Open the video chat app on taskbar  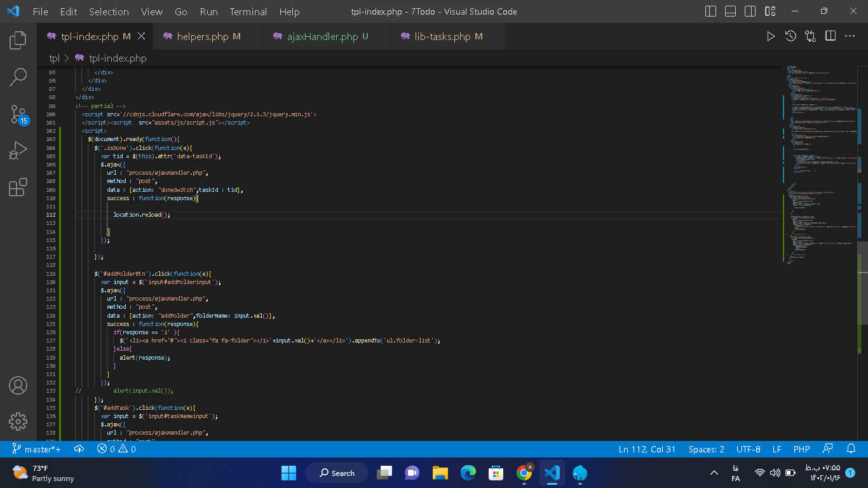pos(412,473)
